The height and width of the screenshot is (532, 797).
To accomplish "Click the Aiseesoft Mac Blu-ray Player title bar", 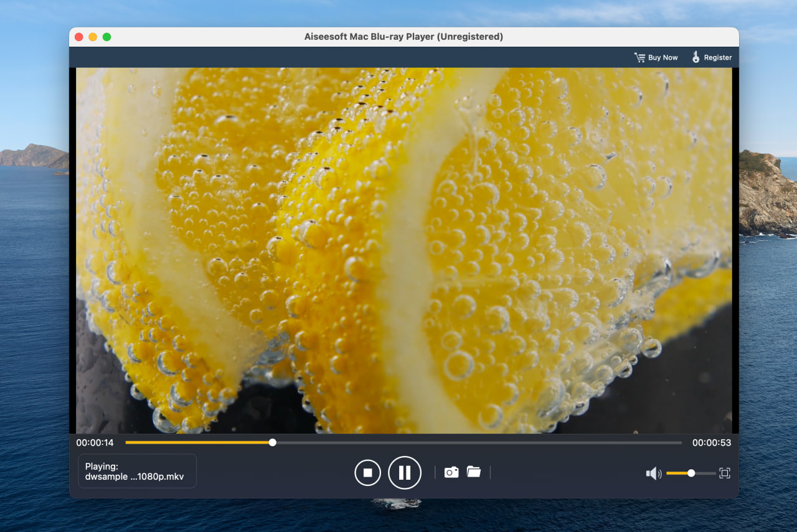I will (x=403, y=37).
